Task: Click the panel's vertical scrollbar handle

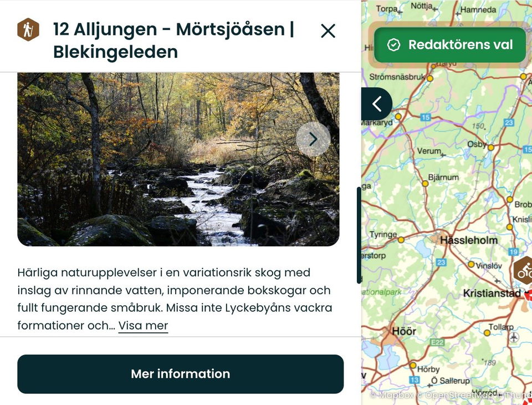Action: pos(359,235)
